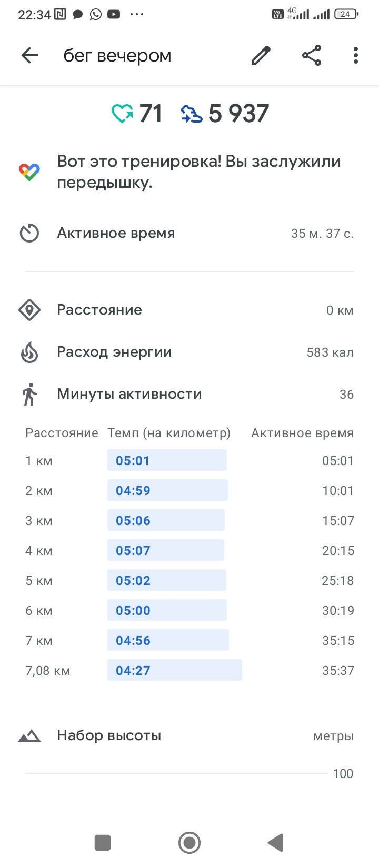Open the pencil edit workout icon

[x=261, y=55]
